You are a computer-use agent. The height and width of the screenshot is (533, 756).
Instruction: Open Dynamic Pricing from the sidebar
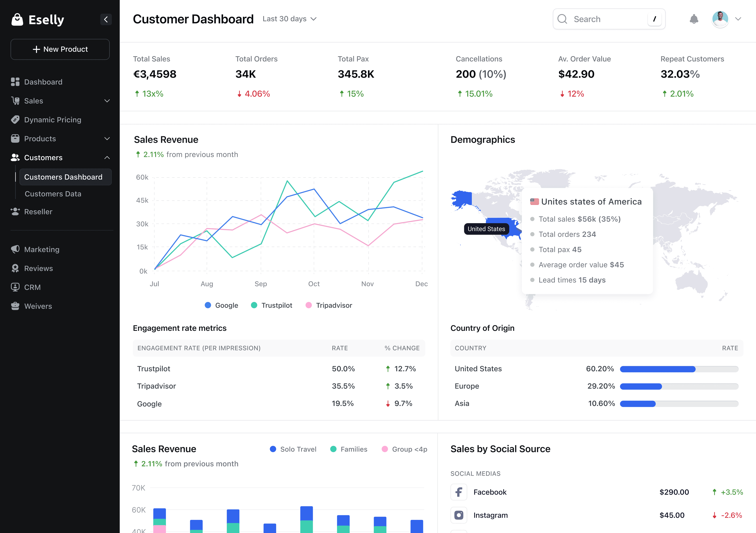(x=53, y=120)
